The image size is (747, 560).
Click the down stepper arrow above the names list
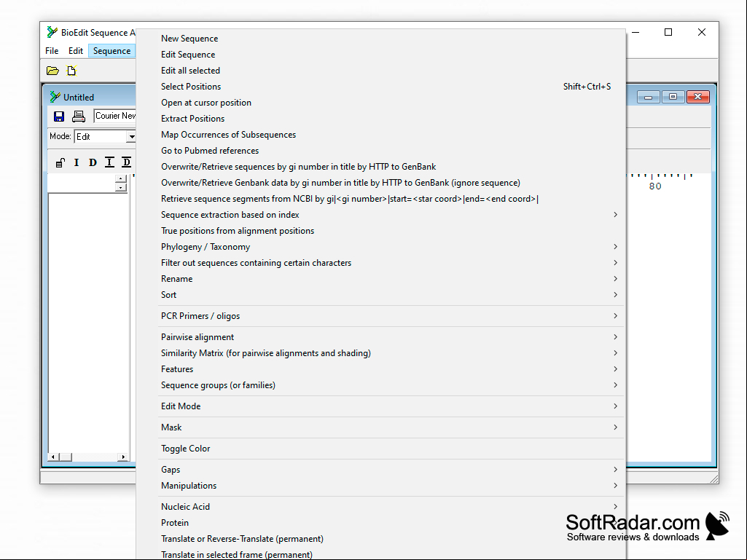point(121,187)
